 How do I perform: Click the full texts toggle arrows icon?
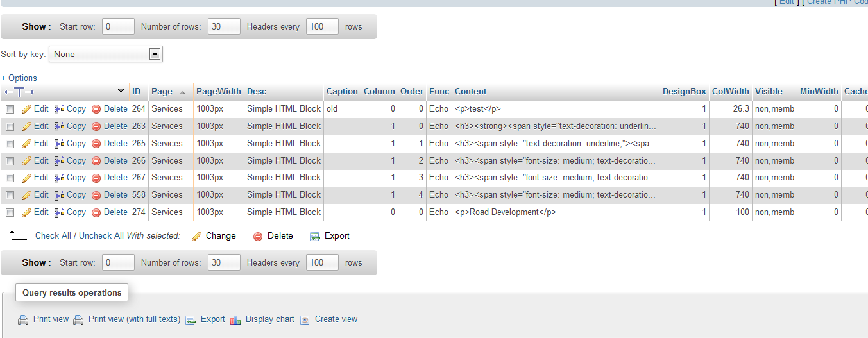pos(19,92)
